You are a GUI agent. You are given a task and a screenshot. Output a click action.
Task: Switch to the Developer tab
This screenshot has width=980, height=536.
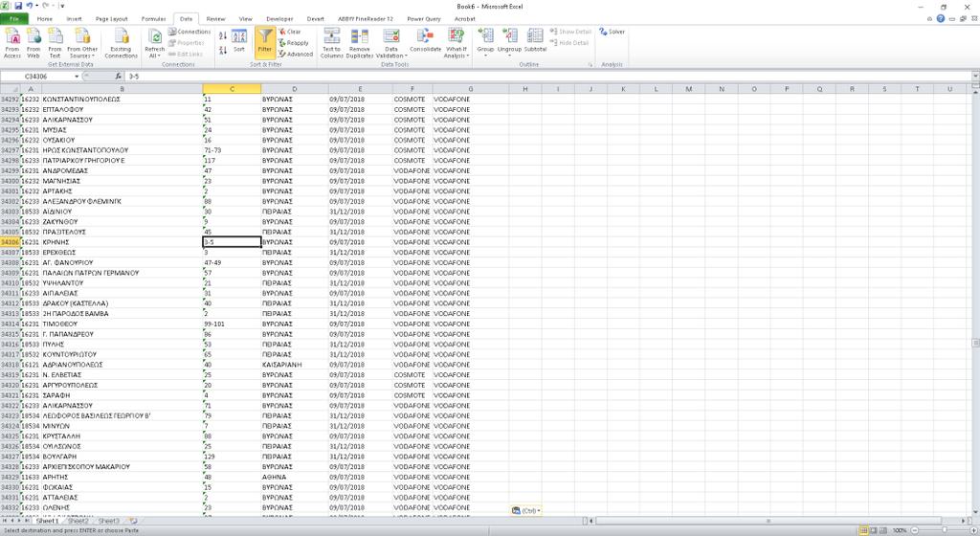279,19
